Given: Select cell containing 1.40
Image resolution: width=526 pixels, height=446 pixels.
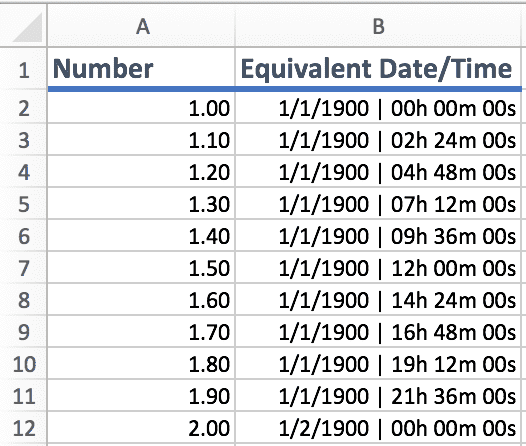Looking at the screenshot, I should coord(141,235).
